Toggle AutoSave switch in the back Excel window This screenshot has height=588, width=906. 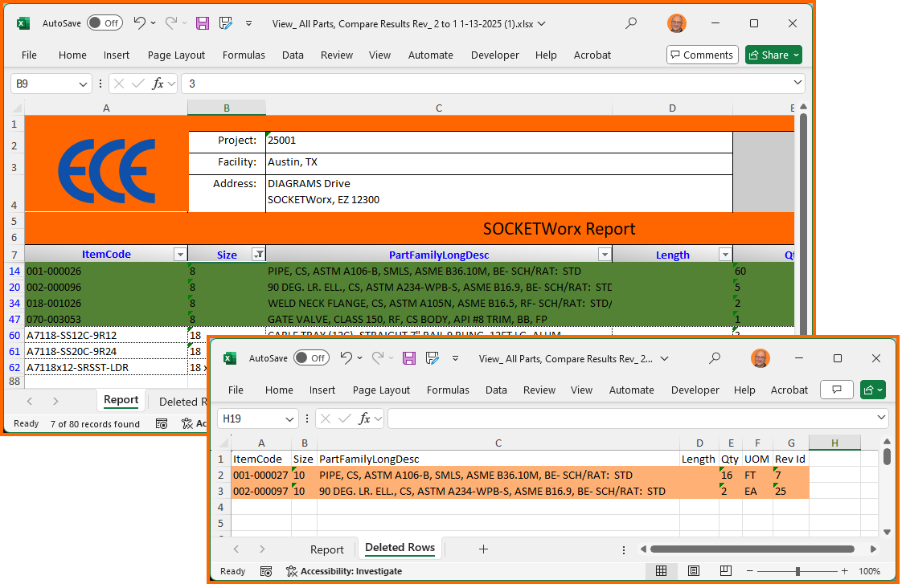(105, 23)
